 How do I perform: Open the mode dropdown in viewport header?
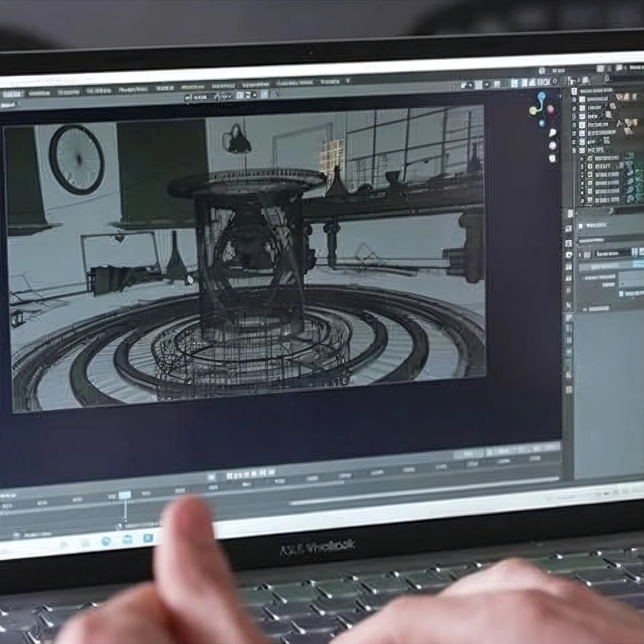202,97
